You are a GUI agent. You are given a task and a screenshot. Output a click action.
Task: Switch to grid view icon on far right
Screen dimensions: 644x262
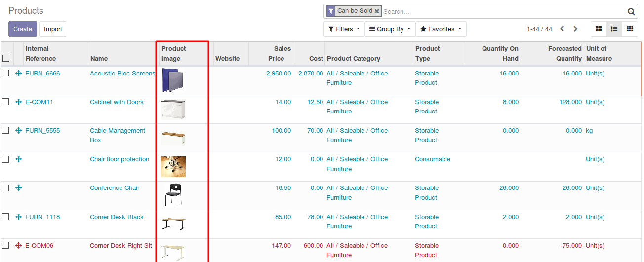coord(630,29)
